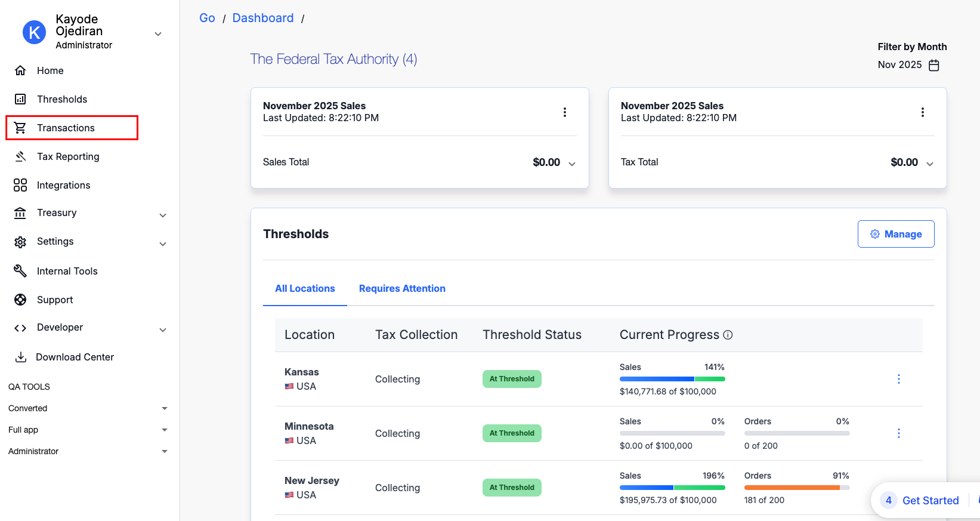This screenshot has width=980, height=521.
Task: Click the Tax Reporting gavel icon
Action: [x=20, y=156]
